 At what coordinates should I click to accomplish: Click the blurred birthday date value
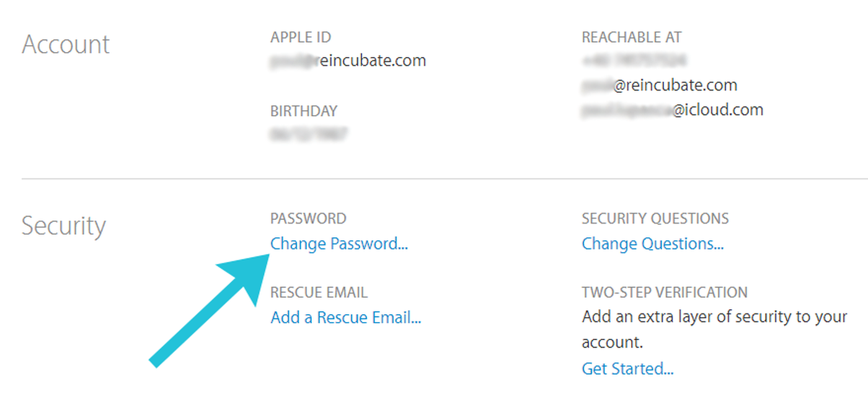coord(309,134)
